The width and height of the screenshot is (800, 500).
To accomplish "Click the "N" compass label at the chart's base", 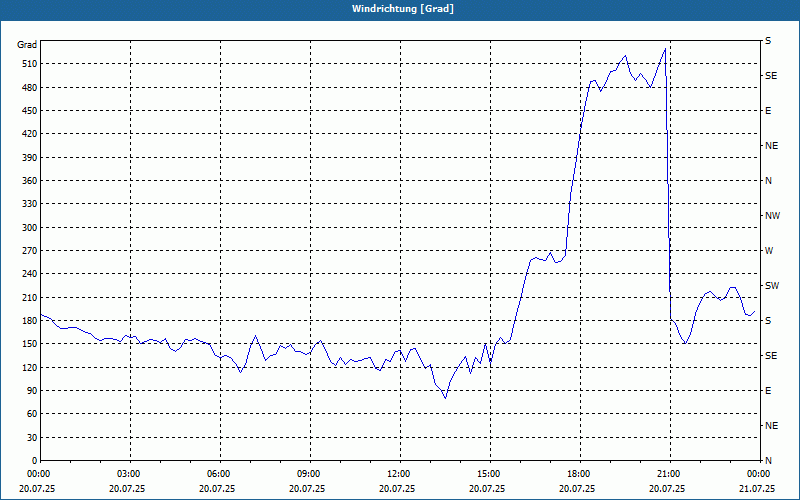I will click(x=768, y=461).
